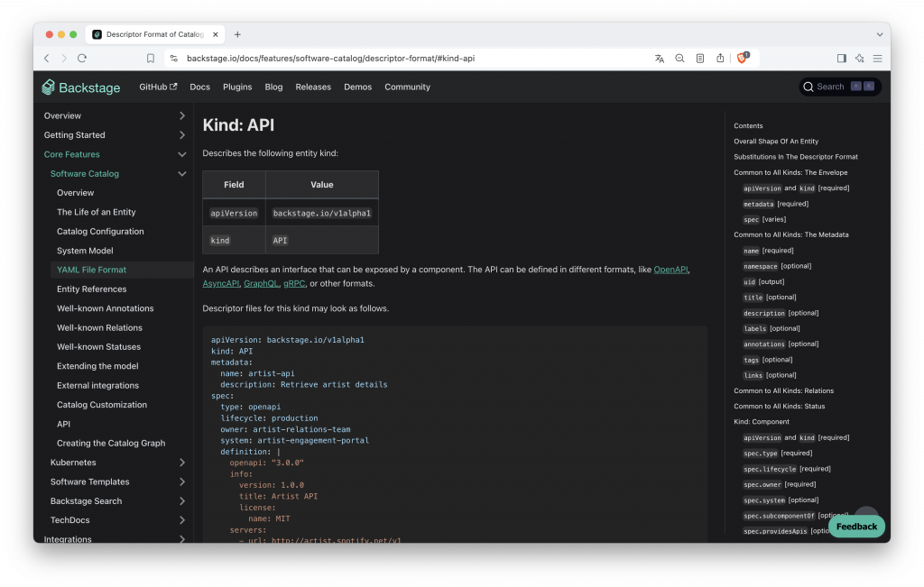
Task: Bookmark this page with the bookmark icon
Action: (x=151, y=59)
